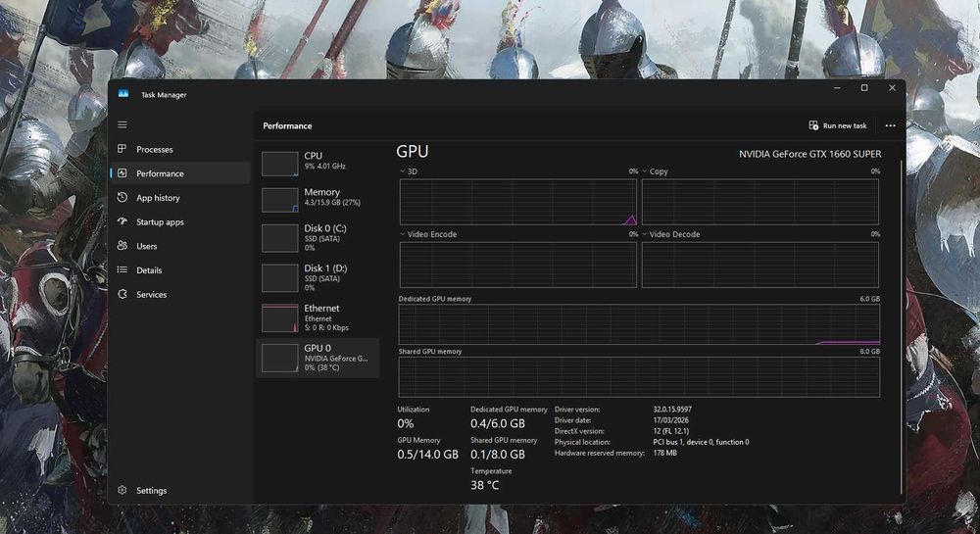Open the Video Encode engine dropdown
980x534 pixels.
(x=403, y=234)
